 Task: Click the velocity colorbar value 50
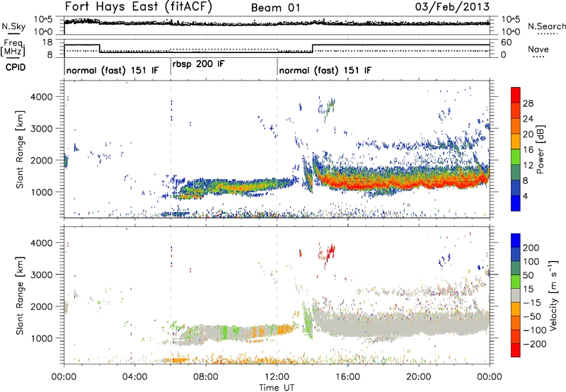(x=528, y=275)
